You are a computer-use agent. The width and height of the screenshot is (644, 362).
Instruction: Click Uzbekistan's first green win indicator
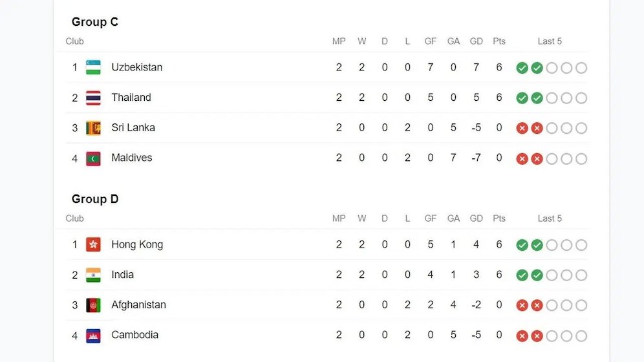(522, 68)
